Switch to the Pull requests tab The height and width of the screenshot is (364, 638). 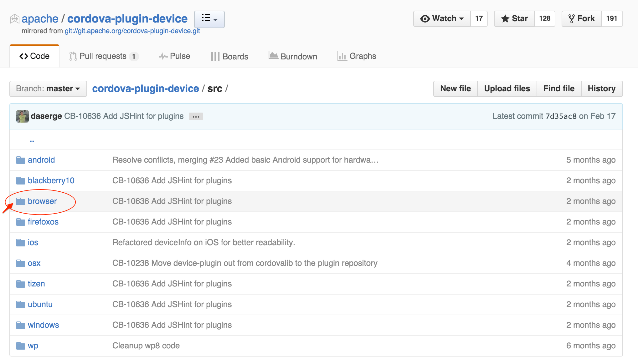[104, 56]
